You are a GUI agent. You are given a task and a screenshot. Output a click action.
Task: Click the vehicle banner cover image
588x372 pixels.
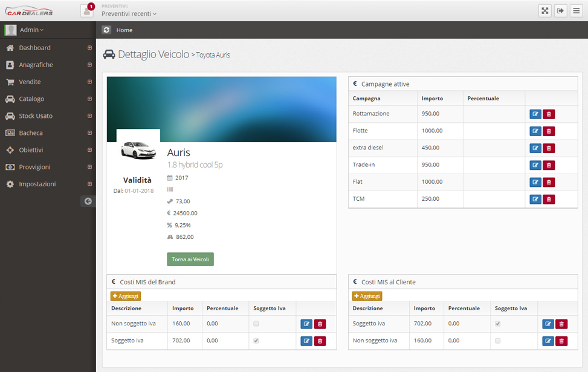coord(222,109)
